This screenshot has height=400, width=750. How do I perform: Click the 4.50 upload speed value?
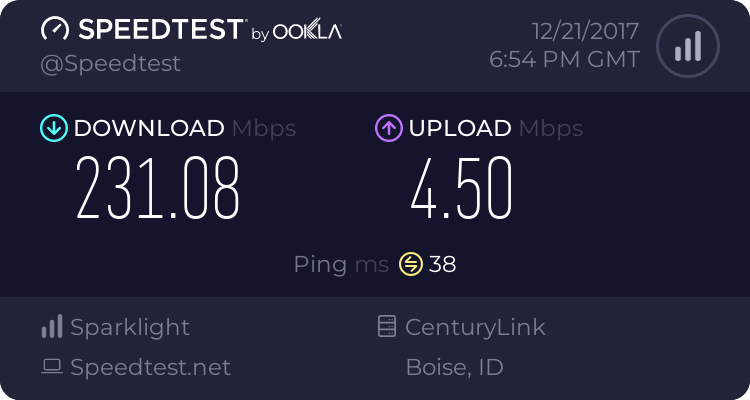(x=461, y=189)
